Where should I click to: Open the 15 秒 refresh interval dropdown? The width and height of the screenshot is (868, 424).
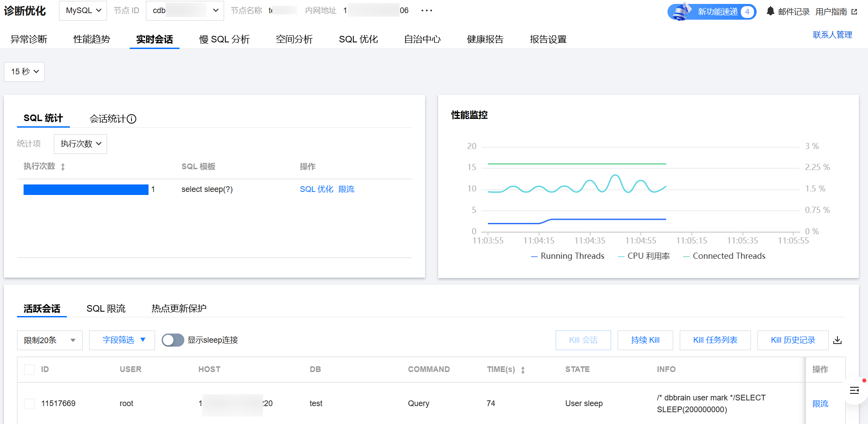coord(24,72)
